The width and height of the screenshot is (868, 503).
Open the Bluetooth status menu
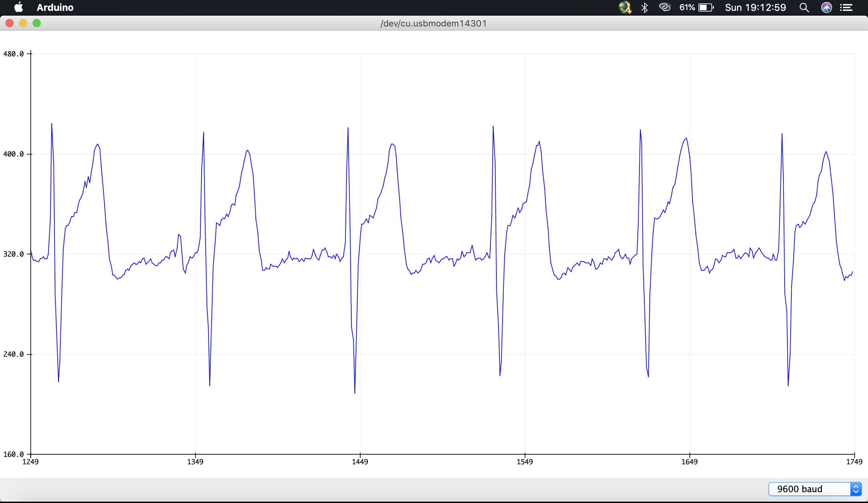click(645, 7)
